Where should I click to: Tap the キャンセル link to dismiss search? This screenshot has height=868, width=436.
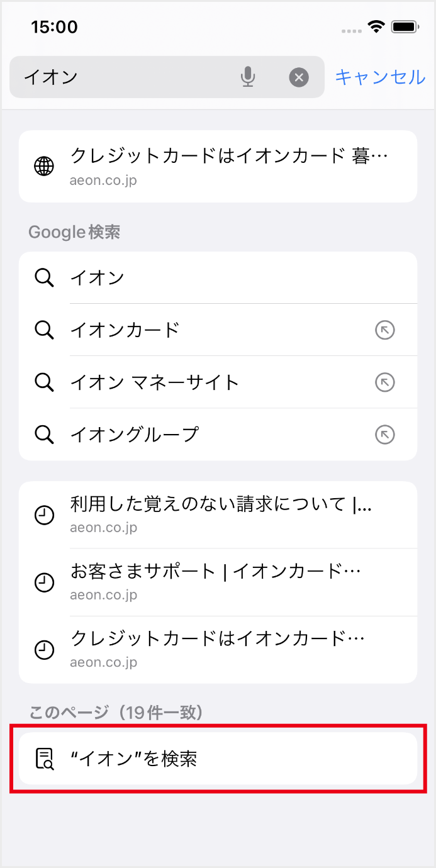coord(379,77)
